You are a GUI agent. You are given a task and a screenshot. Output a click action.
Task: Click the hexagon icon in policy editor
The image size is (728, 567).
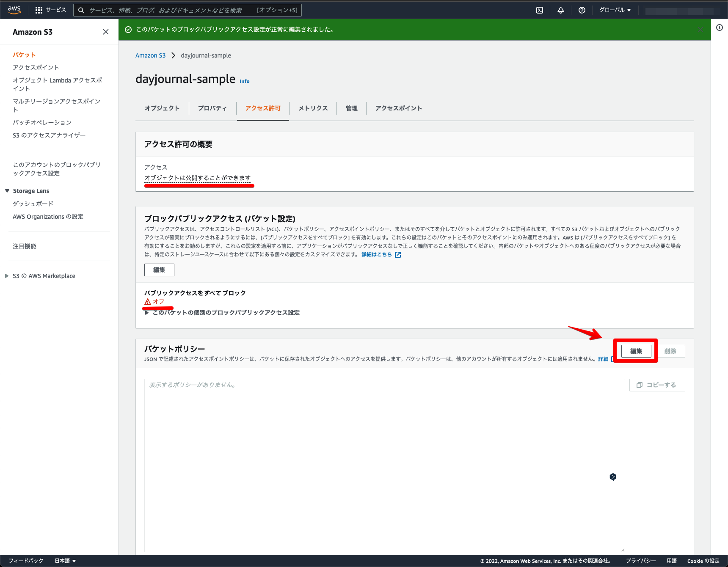pos(613,477)
